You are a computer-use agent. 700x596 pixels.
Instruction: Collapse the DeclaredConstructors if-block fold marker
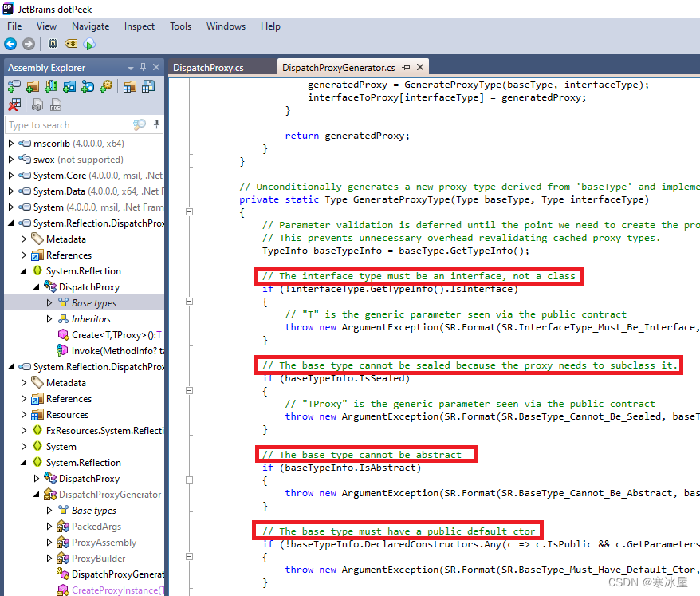tap(189, 557)
